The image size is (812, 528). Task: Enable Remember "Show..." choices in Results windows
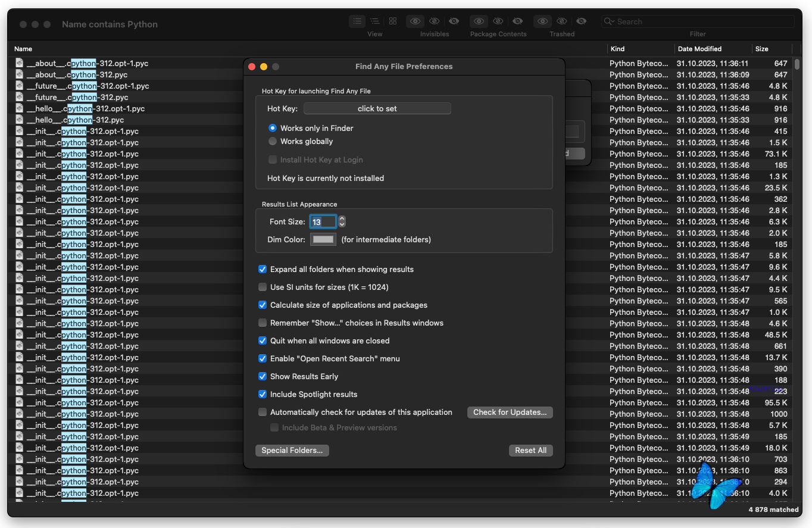[263, 323]
